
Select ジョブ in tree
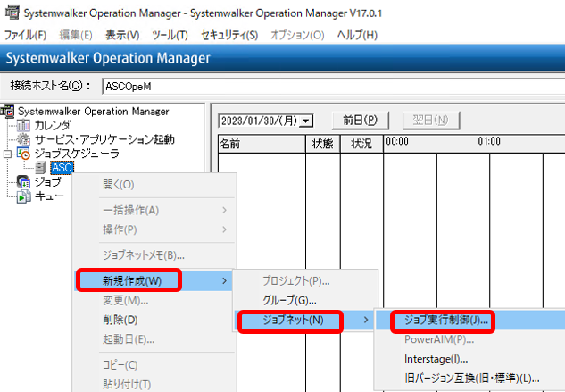coord(48,182)
